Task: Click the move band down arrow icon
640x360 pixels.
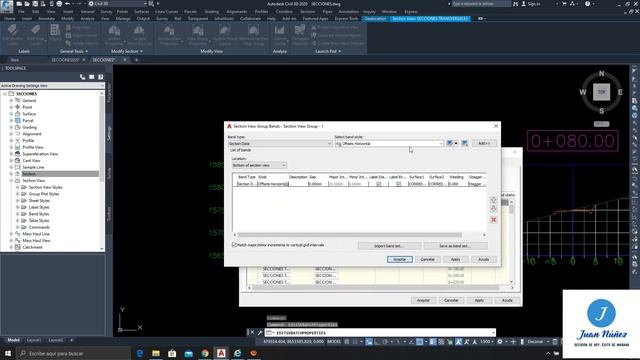Action: pos(493,209)
